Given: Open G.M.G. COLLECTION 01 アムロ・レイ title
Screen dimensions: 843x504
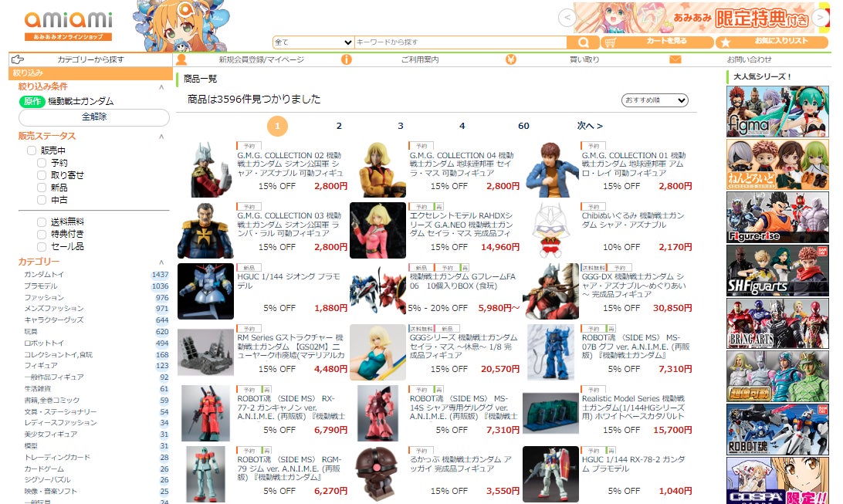Looking at the screenshot, I should (633, 164).
